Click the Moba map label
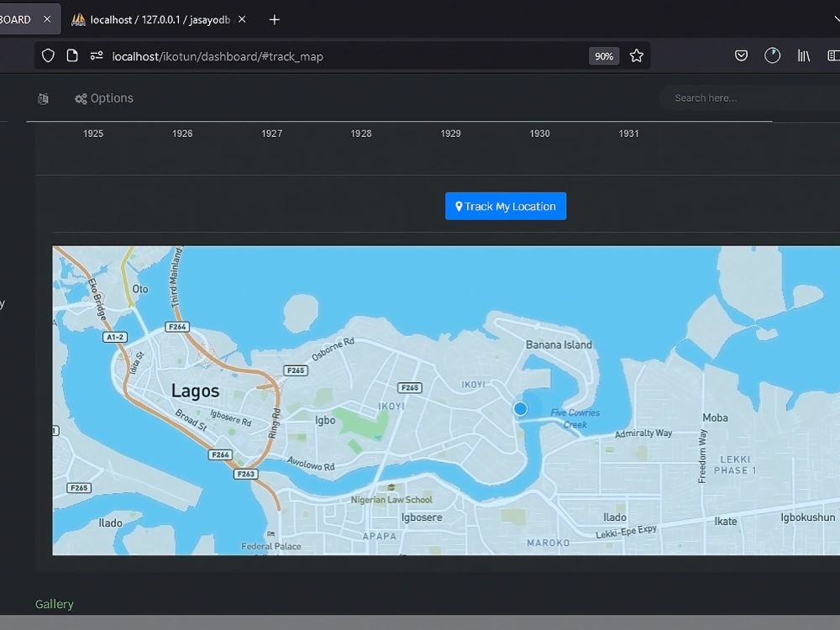Viewport: 840px width, 630px height. click(715, 417)
